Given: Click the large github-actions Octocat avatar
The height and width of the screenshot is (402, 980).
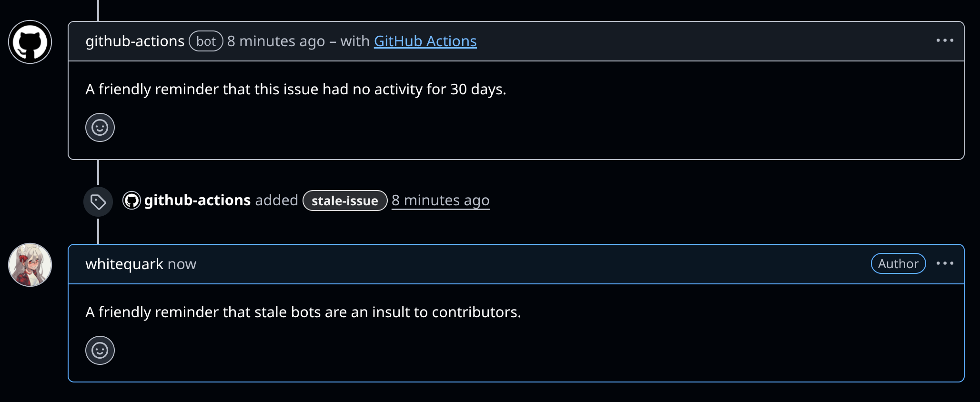Looking at the screenshot, I should click(x=30, y=42).
